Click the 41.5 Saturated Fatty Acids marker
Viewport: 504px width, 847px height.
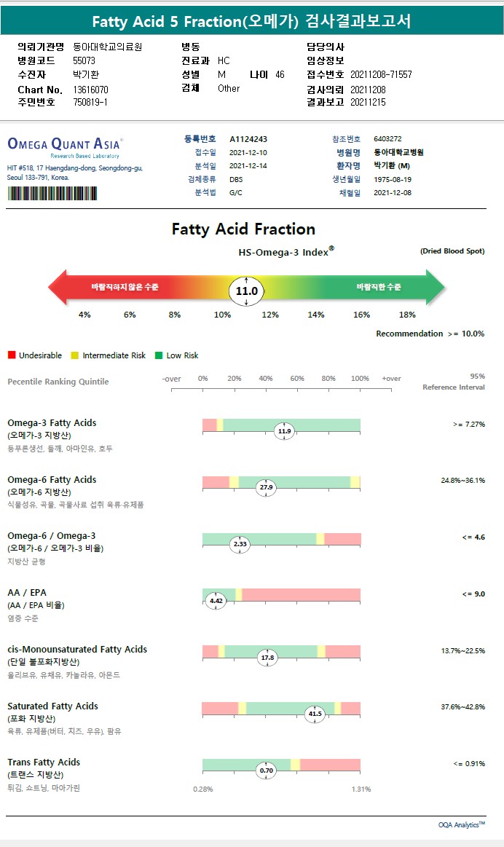coord(315,714)
